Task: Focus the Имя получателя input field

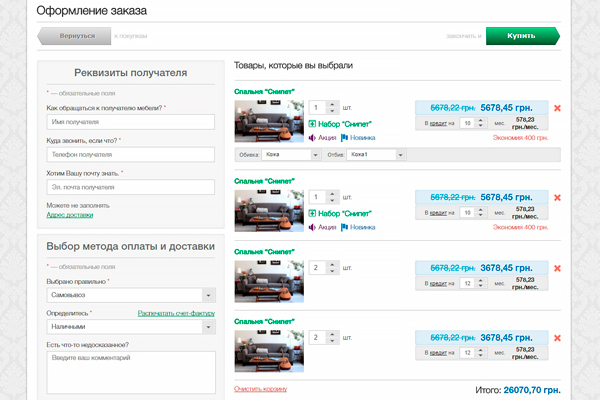Action: click(130, 122)
